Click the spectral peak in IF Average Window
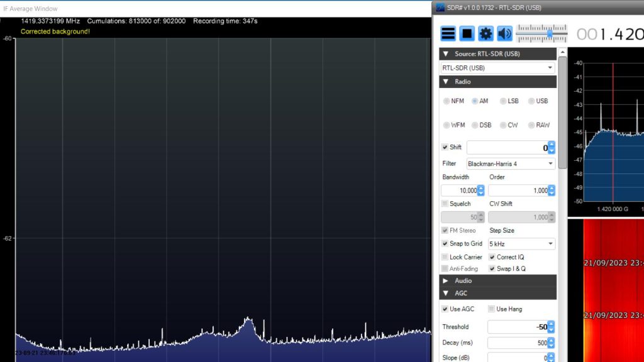644x362 pixels. pos(248,320)
